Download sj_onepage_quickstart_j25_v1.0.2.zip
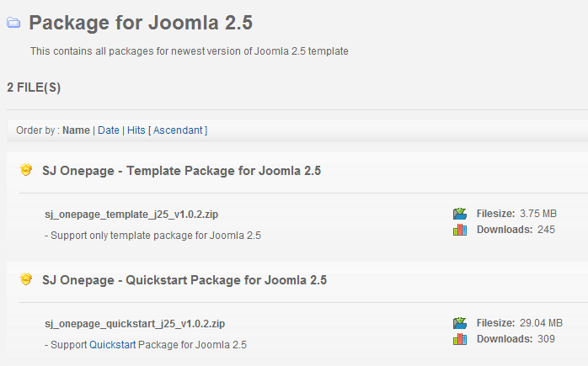The width and height of the screenshot is (588, 366). point(135,324)
